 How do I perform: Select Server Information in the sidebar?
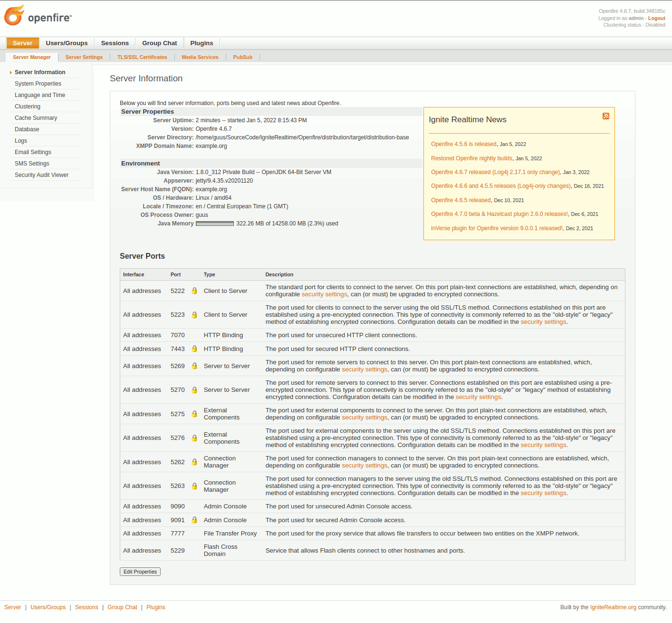(x=40, y=72)
